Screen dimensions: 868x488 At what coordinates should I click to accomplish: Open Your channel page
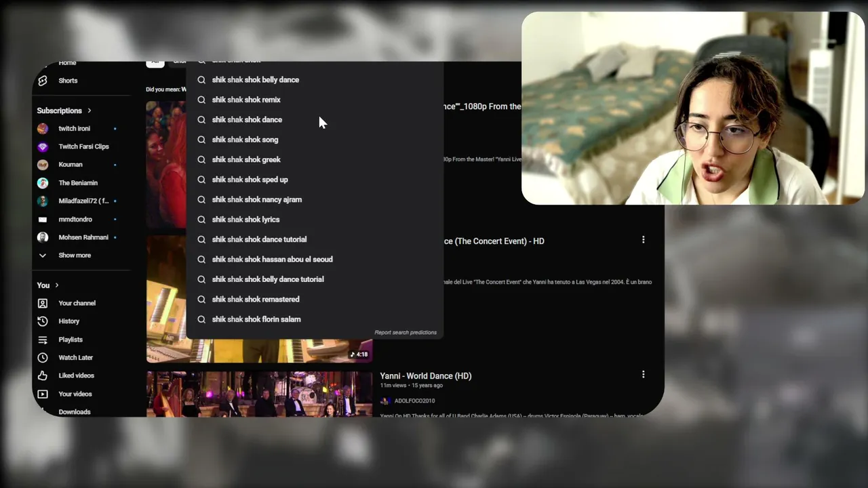[x=77, y=303]
